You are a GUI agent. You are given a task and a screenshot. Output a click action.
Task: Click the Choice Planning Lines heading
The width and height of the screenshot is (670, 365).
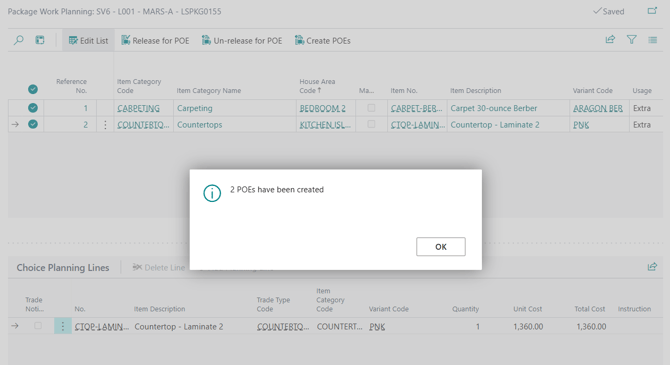pos(63,268)
